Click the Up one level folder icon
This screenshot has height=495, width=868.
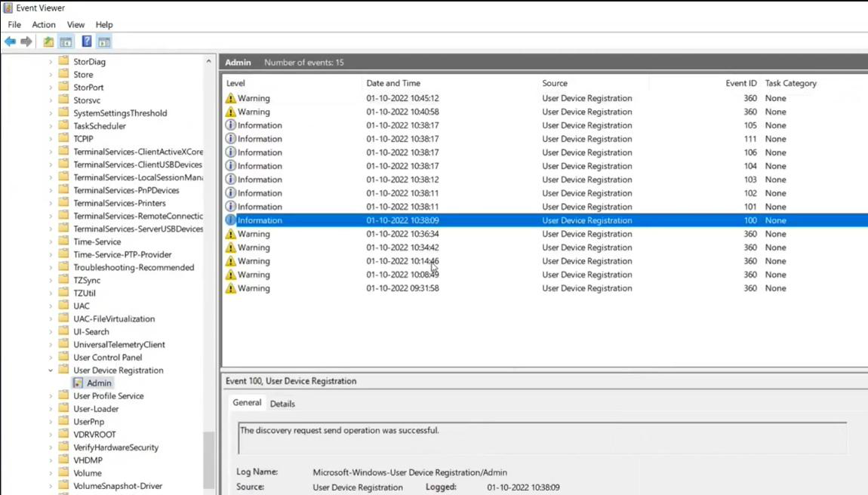pos(49,42)
